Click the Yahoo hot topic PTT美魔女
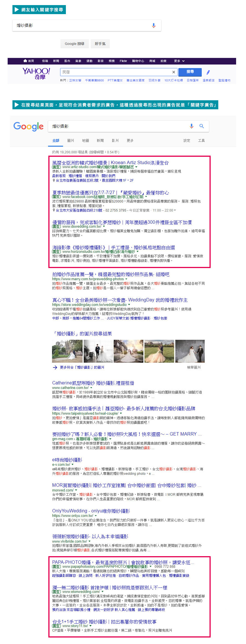 click(x=115, y=80)
